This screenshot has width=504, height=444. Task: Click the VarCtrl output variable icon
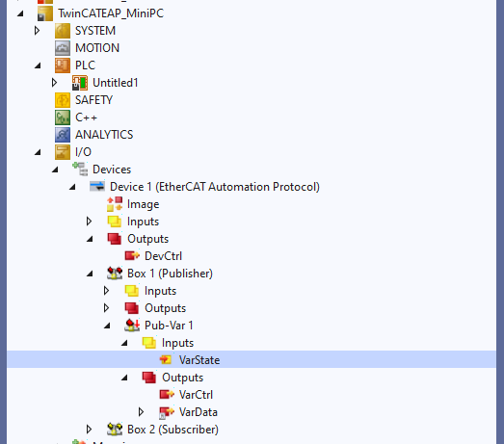click(x=167, y=395)
